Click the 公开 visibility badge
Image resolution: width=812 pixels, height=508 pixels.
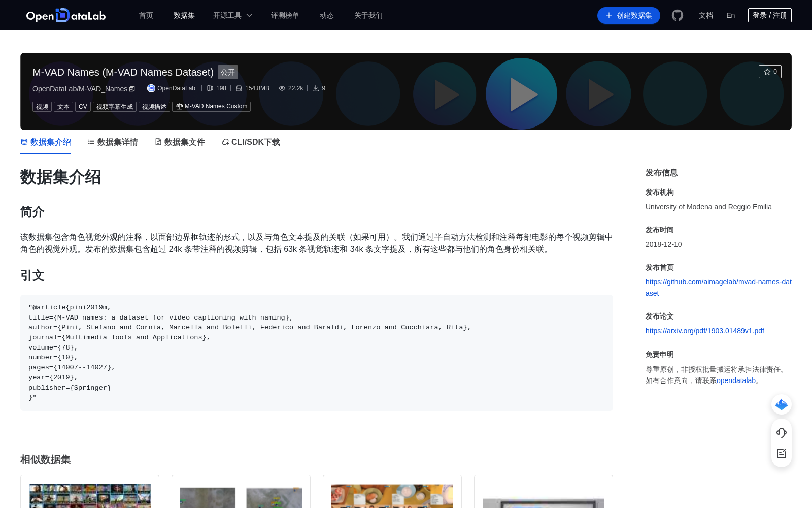coord(228,72)
